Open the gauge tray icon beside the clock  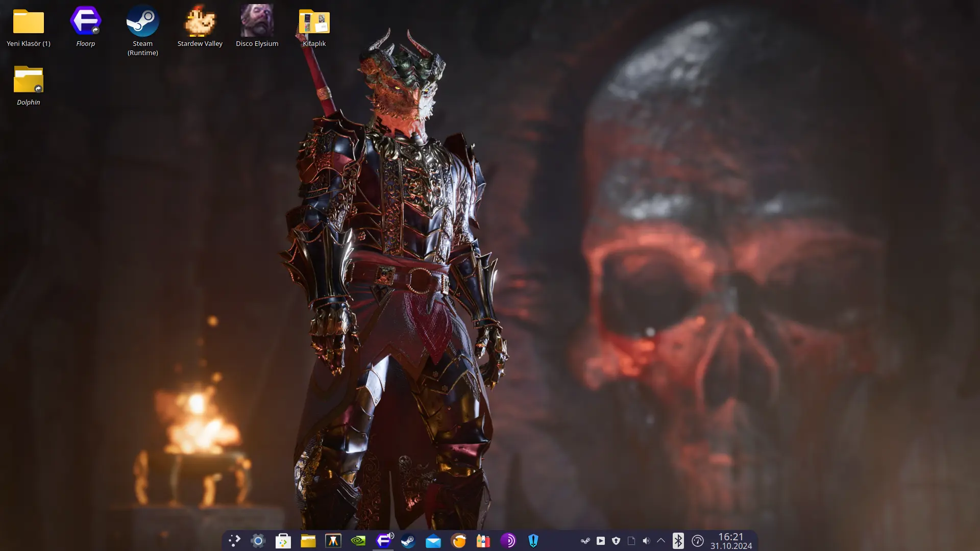click(x=698, y=541)
